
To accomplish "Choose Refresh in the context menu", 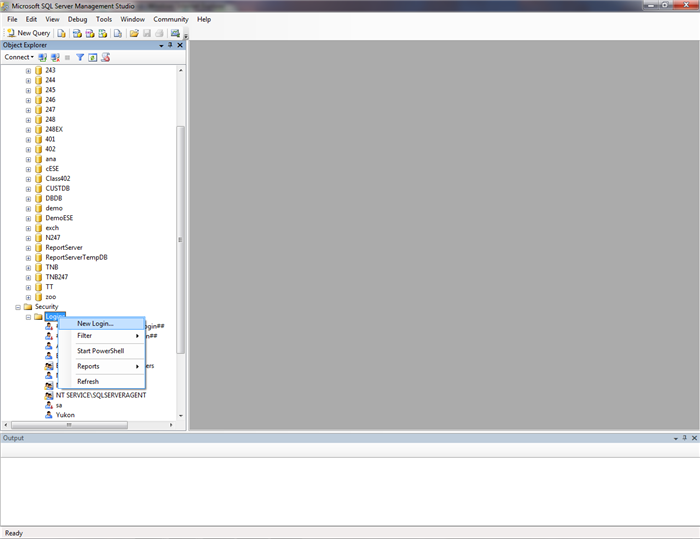I will click(x=102, y=381).
